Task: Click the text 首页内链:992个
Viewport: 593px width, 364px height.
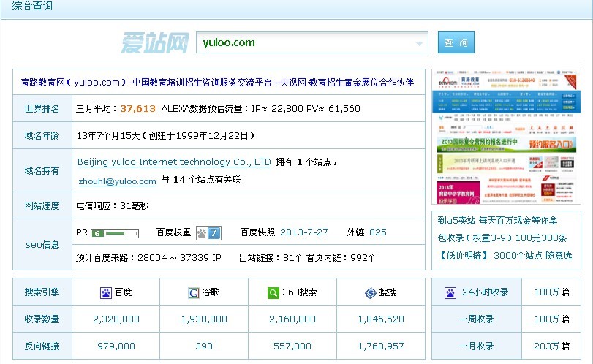Action: point(341,258)
